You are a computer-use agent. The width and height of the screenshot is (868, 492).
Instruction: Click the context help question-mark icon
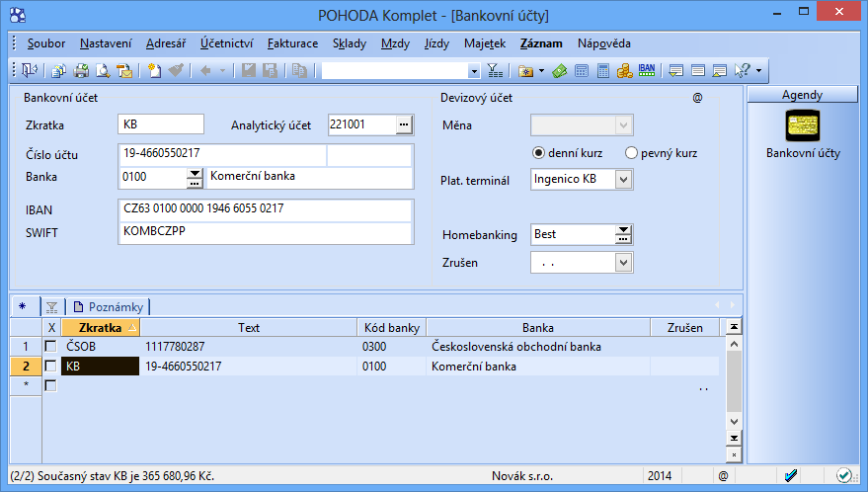pos(743,70)
